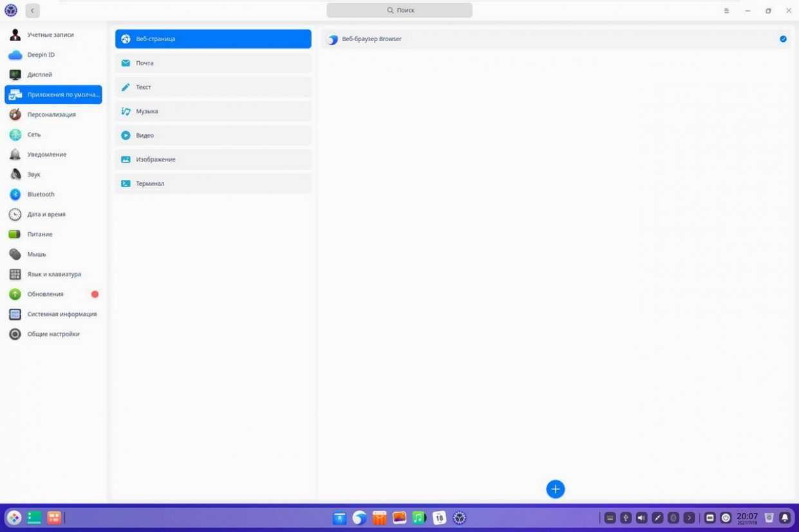This screenshot has width=799, height=532.
Task: Open Дата и время settings
Action: pos(53,214)
